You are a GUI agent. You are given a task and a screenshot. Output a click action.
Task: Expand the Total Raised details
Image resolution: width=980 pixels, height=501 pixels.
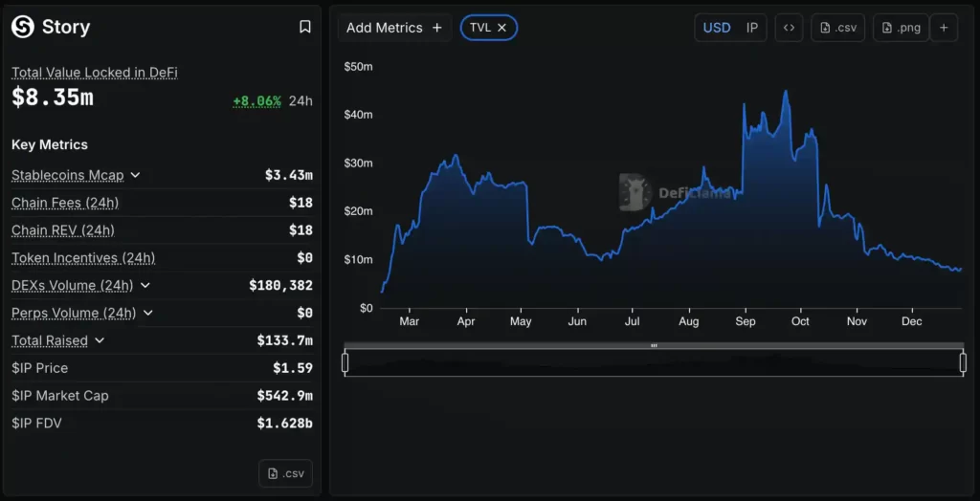click(100, 340)
